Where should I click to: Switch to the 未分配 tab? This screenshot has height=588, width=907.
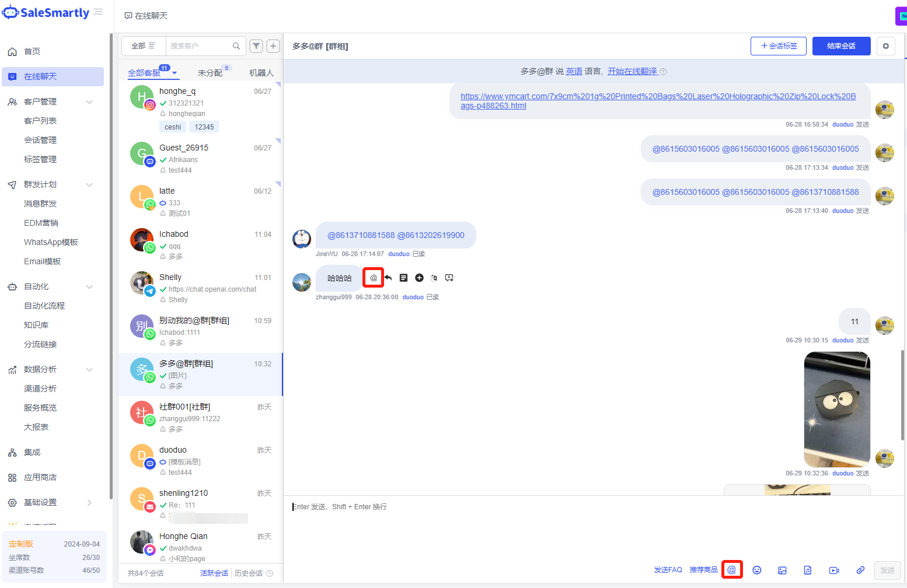pyautogui.click(x=210, y=73)
